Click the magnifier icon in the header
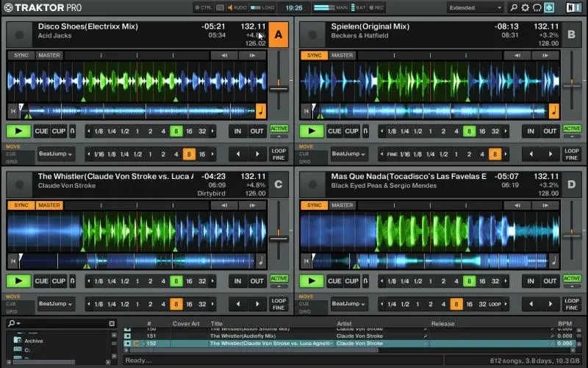The height and width of the screenshot is (368, 588). [x=512, y=7]
